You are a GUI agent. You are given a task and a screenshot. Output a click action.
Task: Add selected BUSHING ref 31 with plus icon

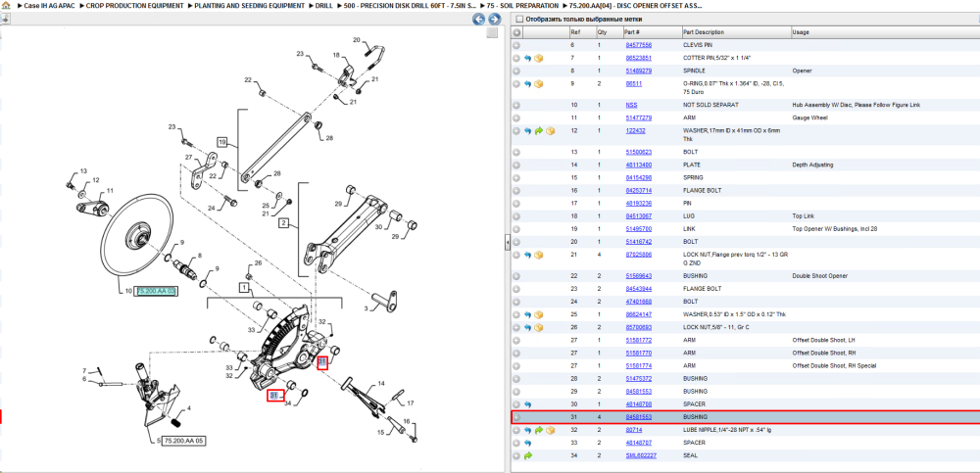pos(516,417)
